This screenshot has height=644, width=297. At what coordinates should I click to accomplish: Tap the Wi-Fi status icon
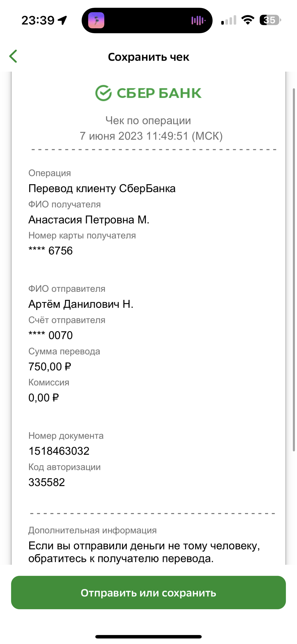pos(247,20)
